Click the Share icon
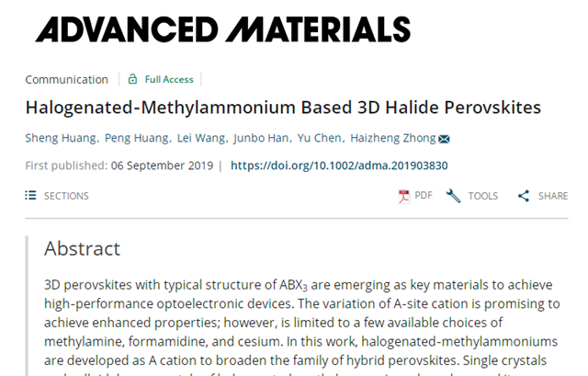 [x=524, y=196]
